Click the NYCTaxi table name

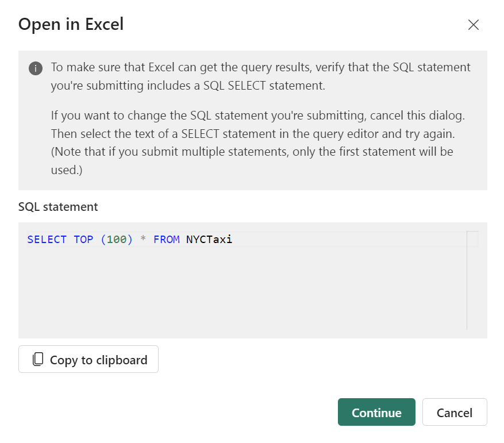click(x=209, y=240)
